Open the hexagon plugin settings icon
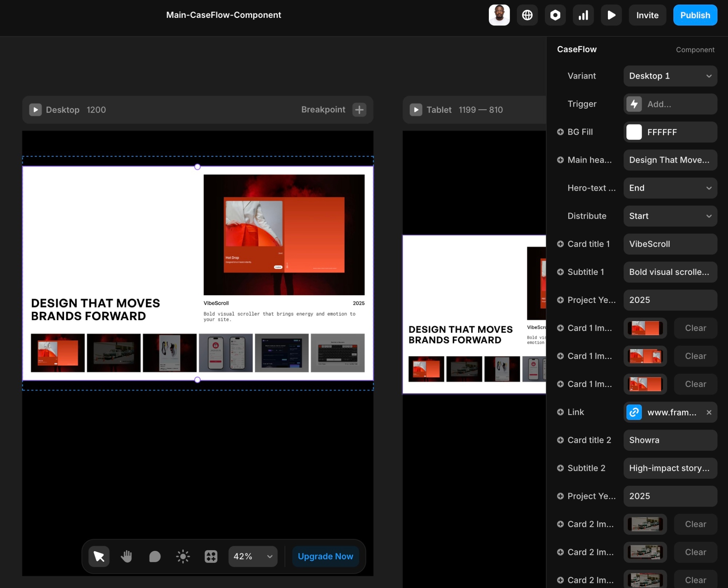728x588 pixels. (555, 15)
